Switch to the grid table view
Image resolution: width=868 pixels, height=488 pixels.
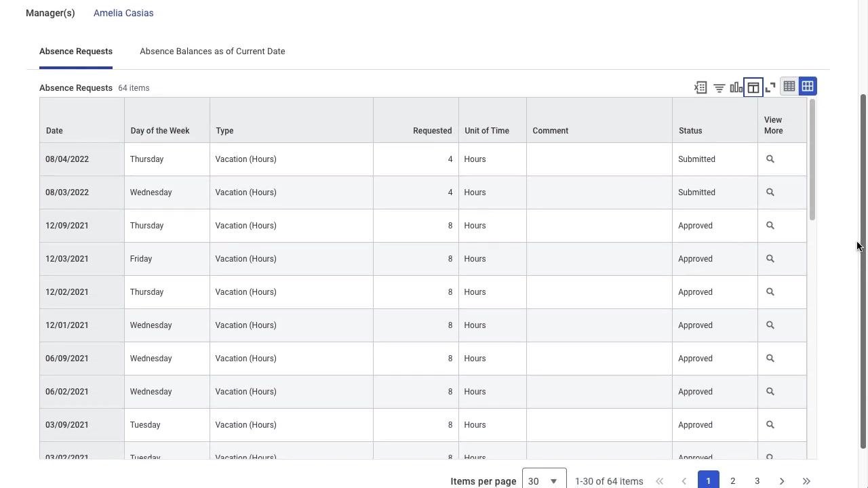(808, 86)
